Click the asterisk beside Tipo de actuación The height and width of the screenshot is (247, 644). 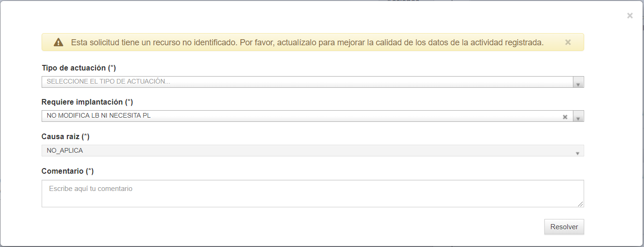[x=112, y=68]
